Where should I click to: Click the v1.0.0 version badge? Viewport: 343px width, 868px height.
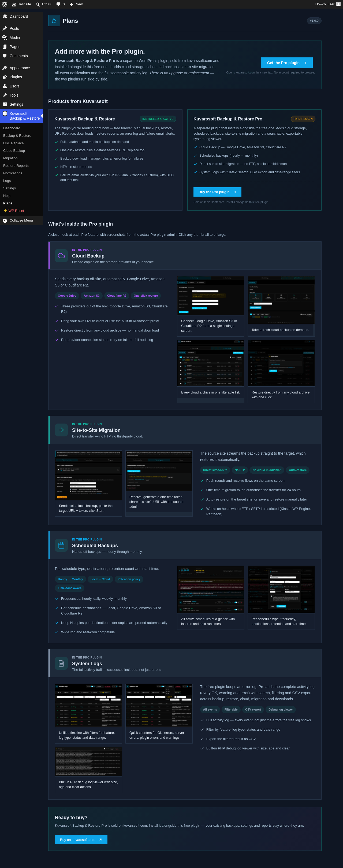tap(314, 21)
